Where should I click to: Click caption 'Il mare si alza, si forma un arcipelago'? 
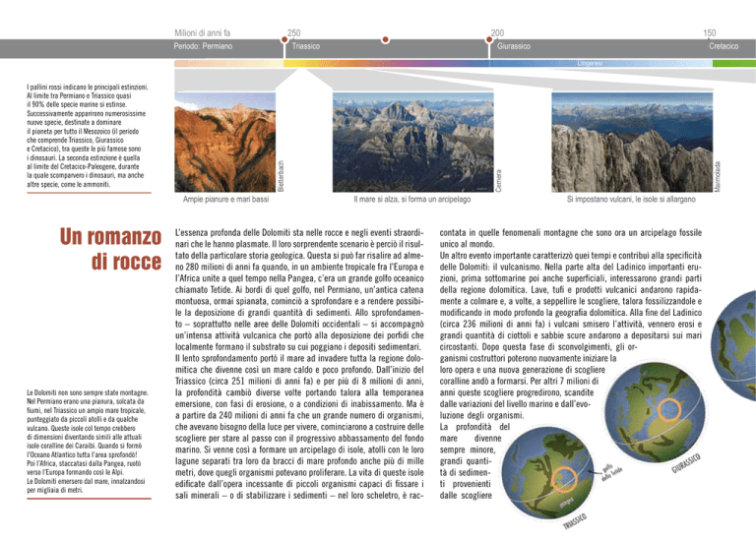pyautogui.click(x=412, y=199)
